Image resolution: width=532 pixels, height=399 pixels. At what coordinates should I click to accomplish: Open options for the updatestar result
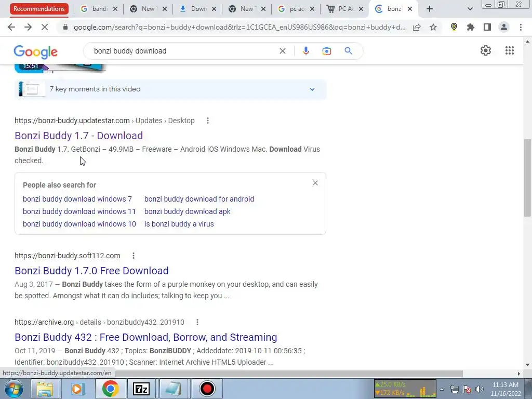click(208, 121)
